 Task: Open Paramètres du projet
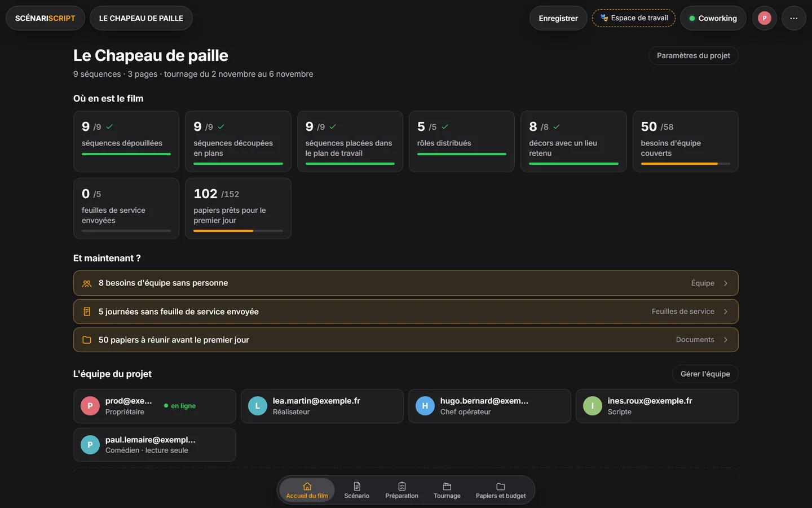point(694,55)
